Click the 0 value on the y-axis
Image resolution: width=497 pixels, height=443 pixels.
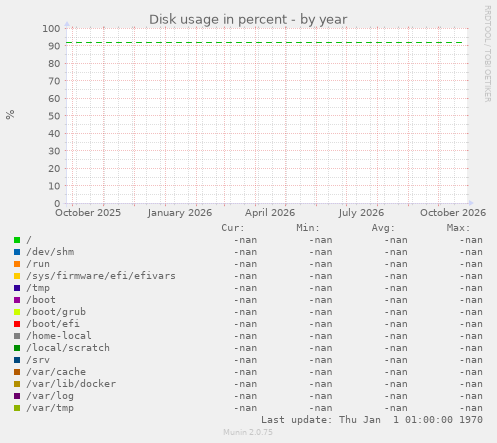57,203
